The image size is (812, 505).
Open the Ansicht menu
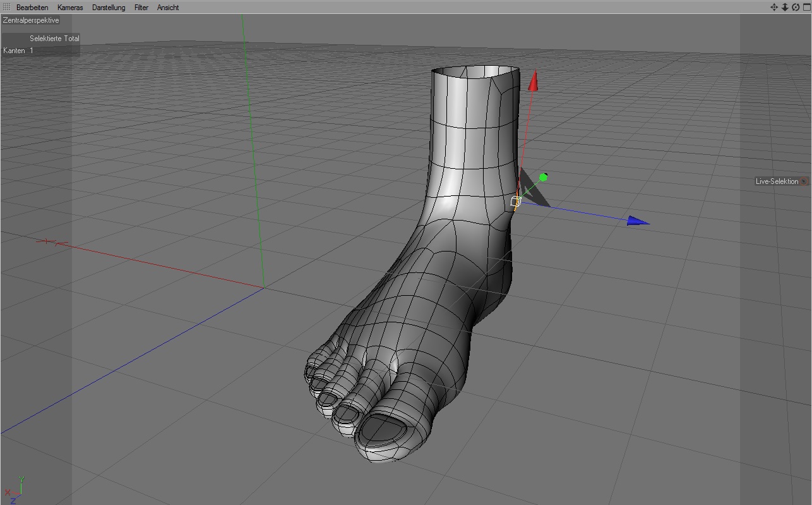tap(168, 8)
